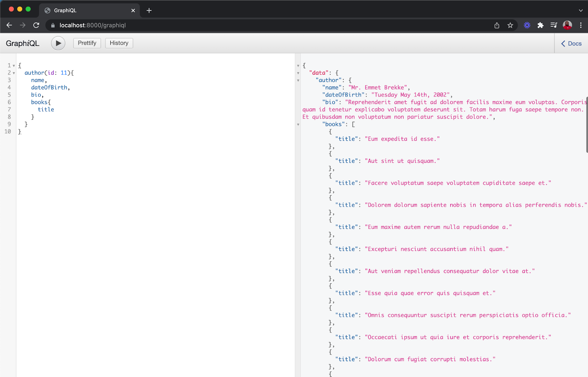Open the blue gear-shaped extension icon
The image size is (588, 377).
527,25
